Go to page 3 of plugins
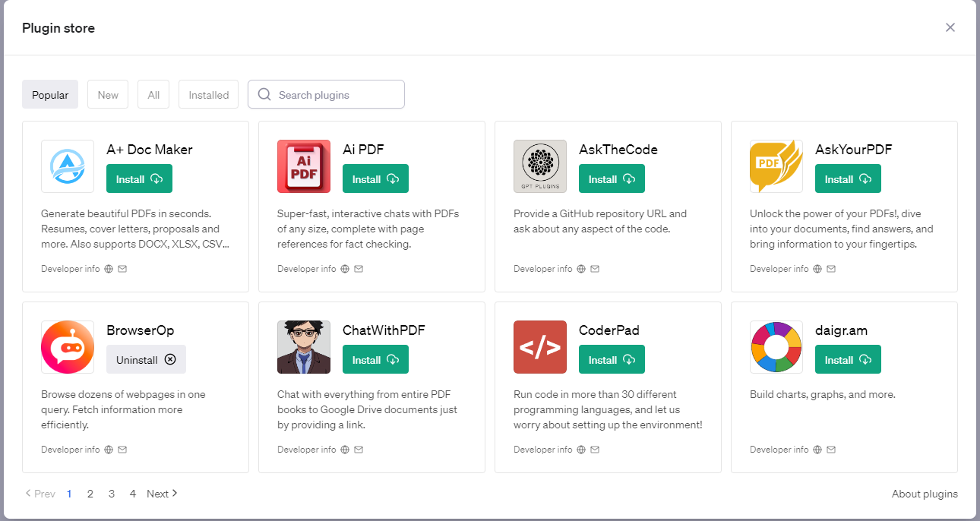This screenshot has height=521, width=980. coord(111,494)
